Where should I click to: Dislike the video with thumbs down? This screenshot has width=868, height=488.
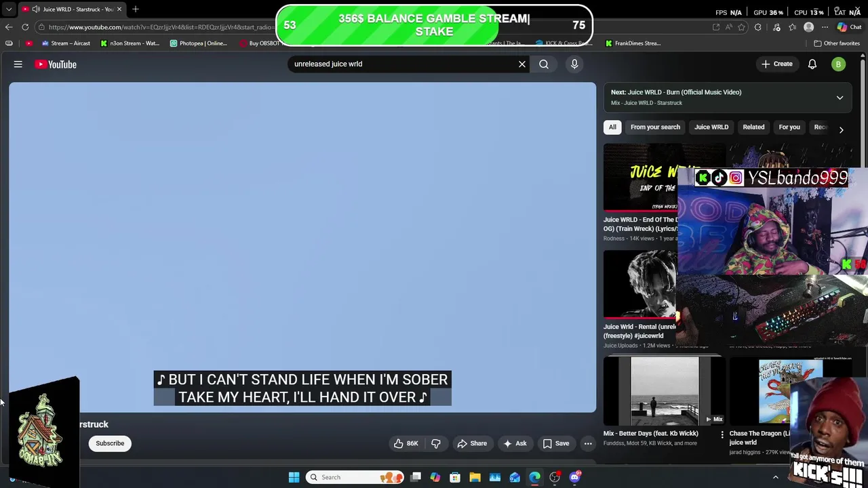click(x=436, y=443)
